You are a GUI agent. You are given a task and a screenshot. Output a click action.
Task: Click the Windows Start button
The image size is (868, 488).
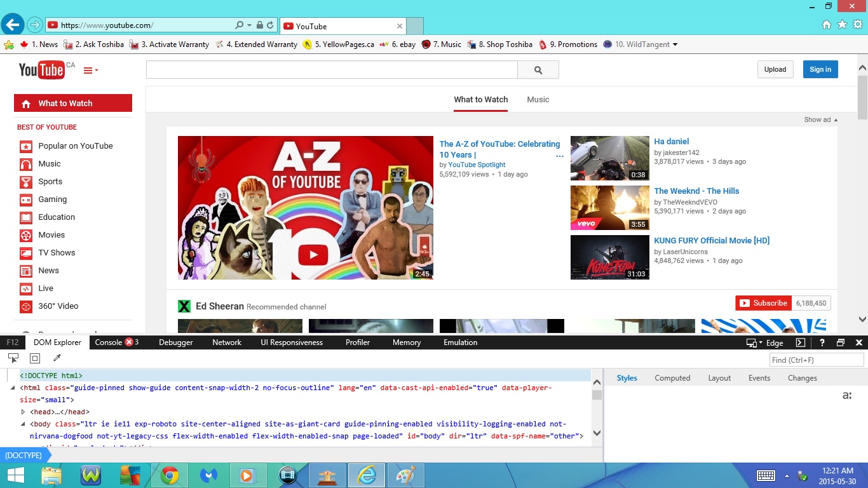15,475
